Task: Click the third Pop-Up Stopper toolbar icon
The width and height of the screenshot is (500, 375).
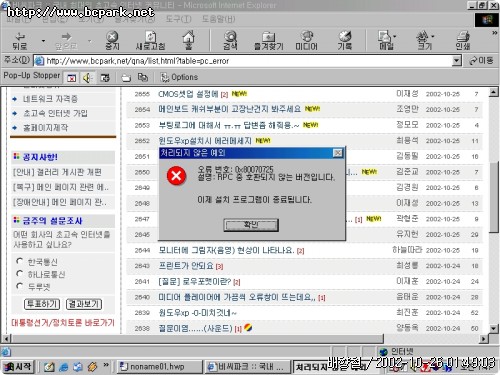Action: pyautogui.click(x=105, y=78)
